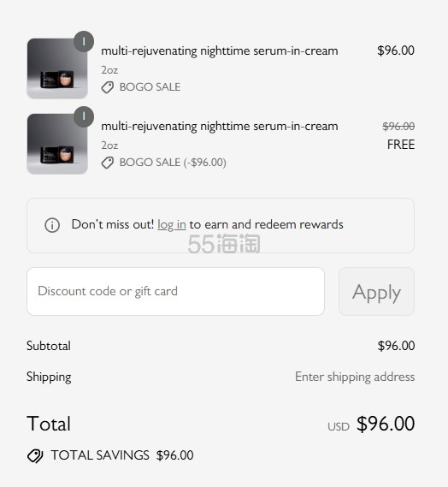
Task: Click the Apply discount button
Action: [377, 292]
